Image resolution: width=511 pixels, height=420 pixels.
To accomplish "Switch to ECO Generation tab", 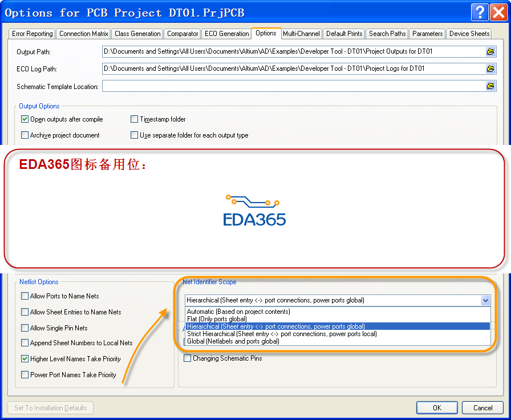I will point(226,34).
